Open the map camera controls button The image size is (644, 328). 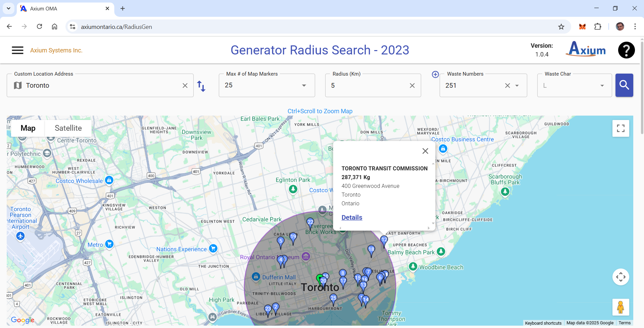[621, 277]
